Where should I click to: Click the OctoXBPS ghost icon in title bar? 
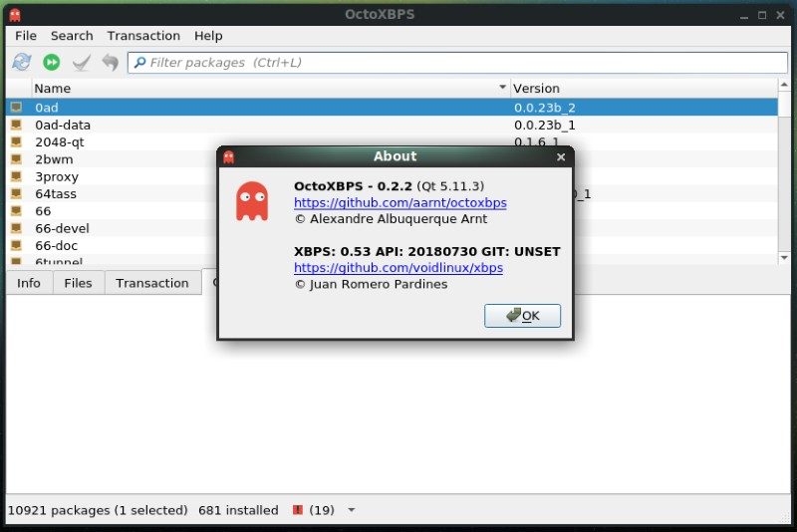[15, 15]
